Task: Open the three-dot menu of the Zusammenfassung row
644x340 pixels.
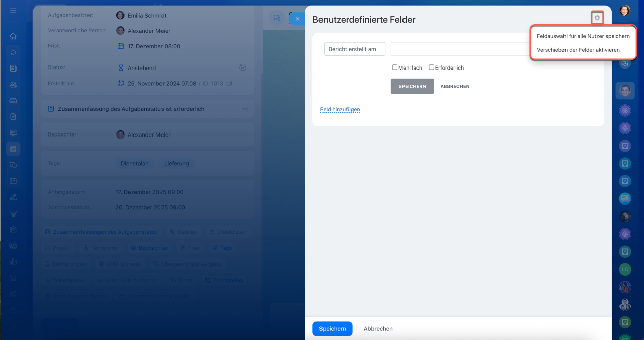Action: (x=245, y=109)
